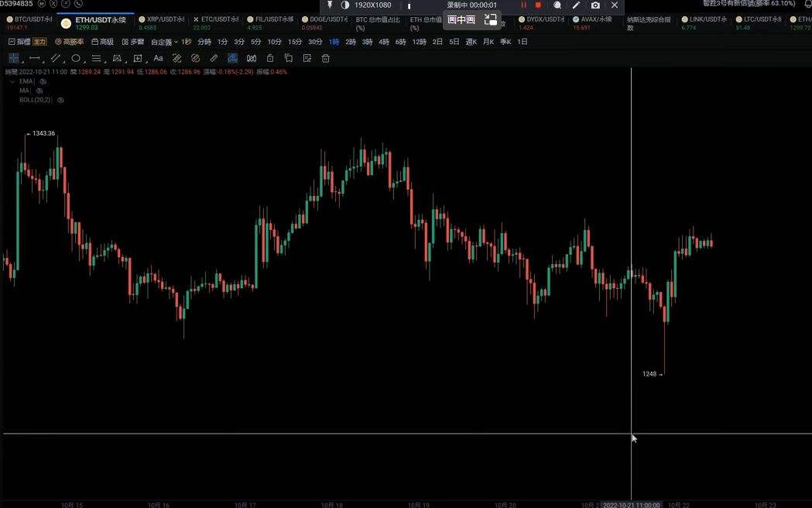The height and width of the screenshot is (508, 812).
Task: Select the ruler measurement tool
Action: [x=214, y=58]
